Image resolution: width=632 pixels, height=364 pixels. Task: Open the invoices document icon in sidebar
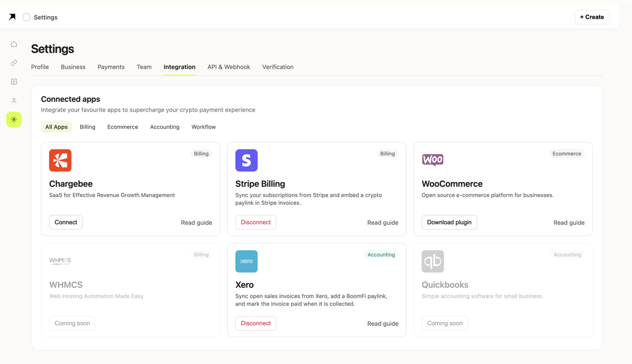pyautogui.click(x=14, y=82)
